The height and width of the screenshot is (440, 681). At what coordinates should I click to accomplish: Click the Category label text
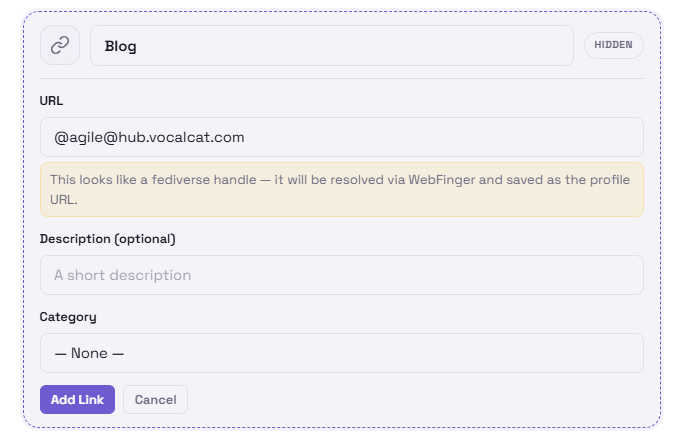(x=68, y=317)
